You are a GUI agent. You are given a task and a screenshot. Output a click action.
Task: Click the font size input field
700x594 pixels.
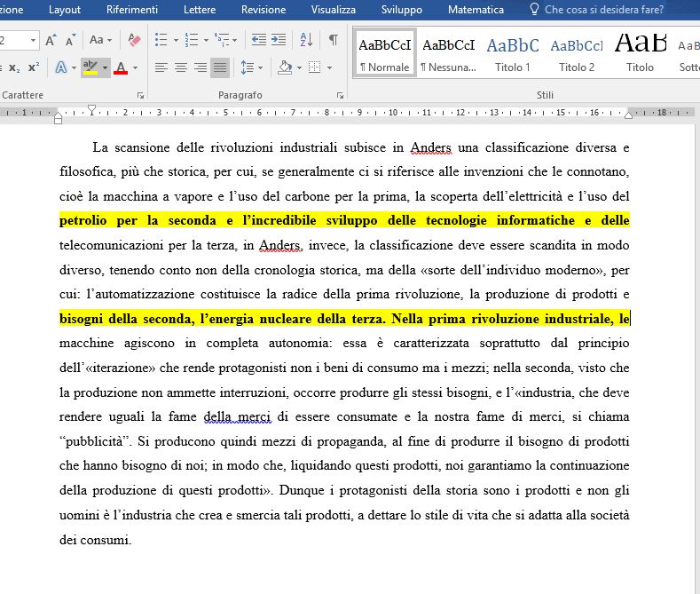13,40
